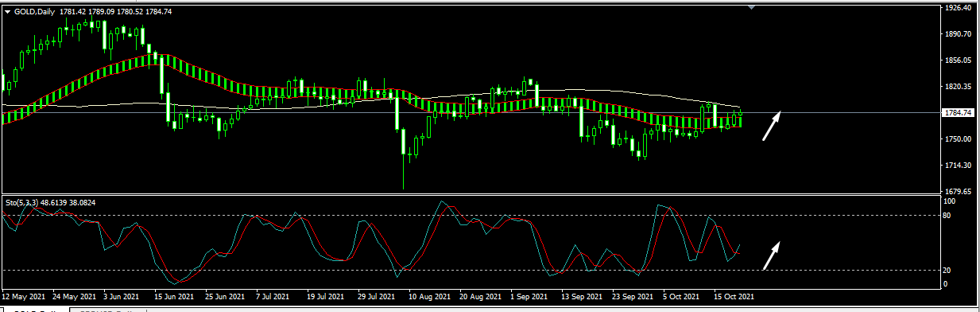Click the 12 May 2021 date label

24,296
